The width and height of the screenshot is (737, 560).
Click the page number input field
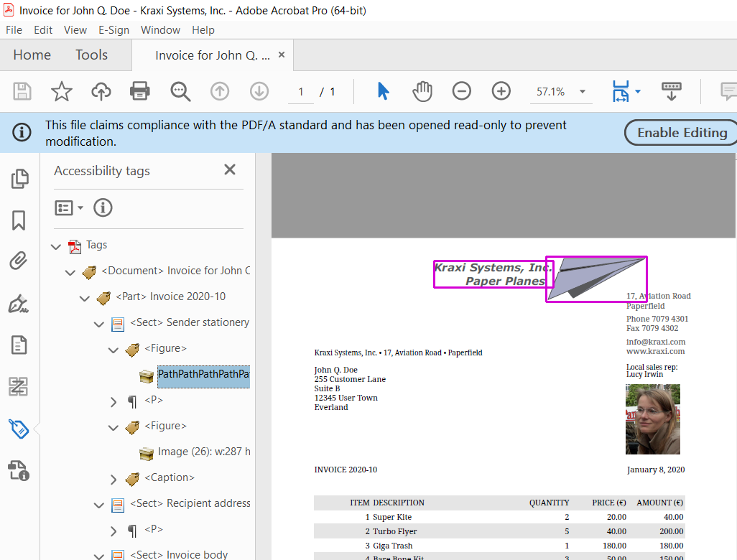click(301, 92)
